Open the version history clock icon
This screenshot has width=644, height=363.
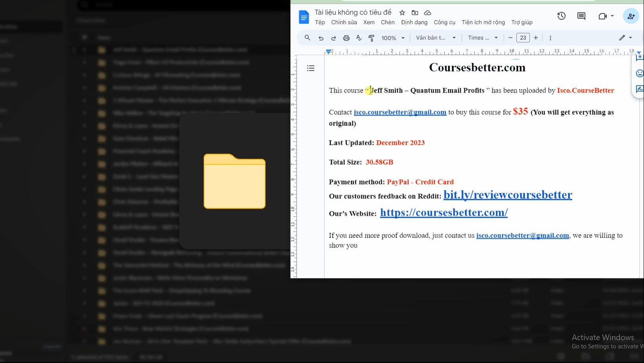coord(561,16)
